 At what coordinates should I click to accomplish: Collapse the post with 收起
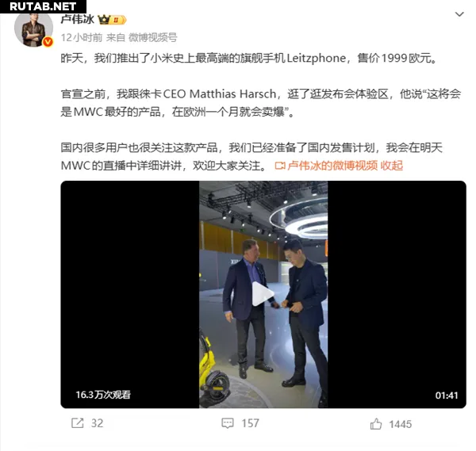click(x=392, y=166)
